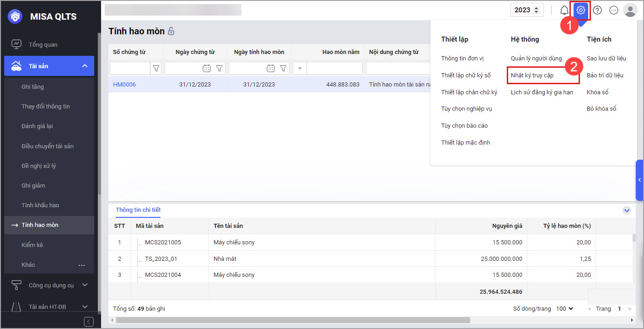Collapse the left sidebar panel icon
This screenshot has height=329, width=644.
(x=89, y=322)
